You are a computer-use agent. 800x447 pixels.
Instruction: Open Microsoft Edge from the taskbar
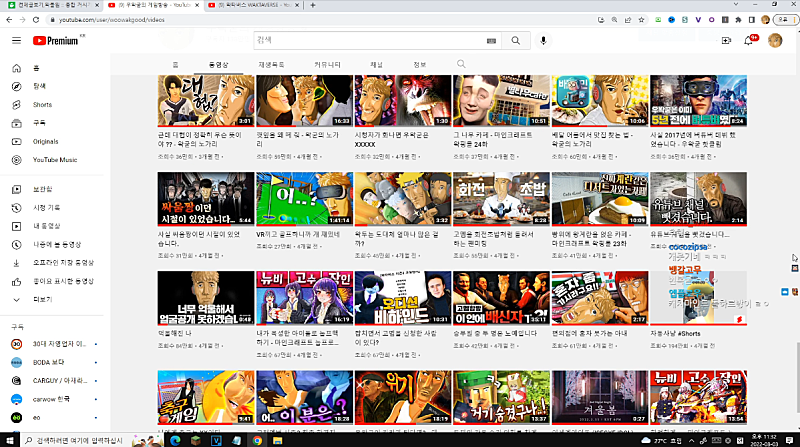[175, 440]
